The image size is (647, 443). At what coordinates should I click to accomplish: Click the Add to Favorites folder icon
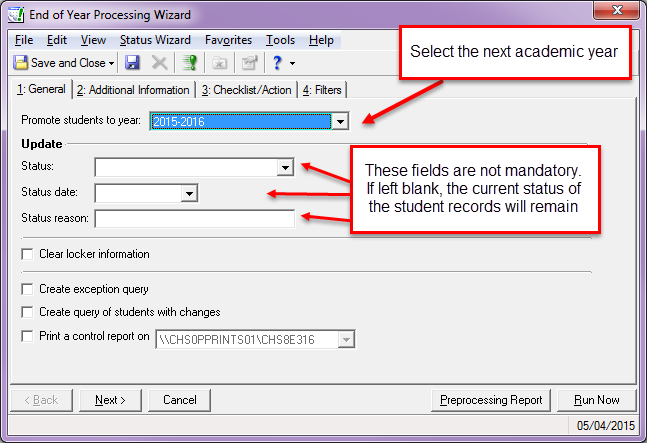tap(220, 63)
